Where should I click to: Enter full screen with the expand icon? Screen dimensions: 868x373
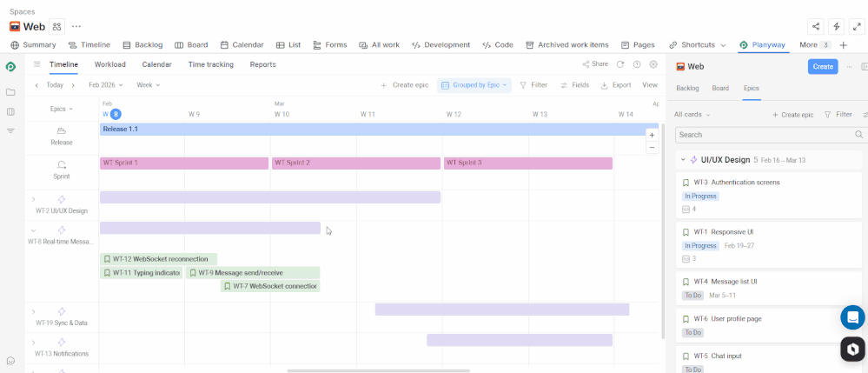[x=857, y=27]
